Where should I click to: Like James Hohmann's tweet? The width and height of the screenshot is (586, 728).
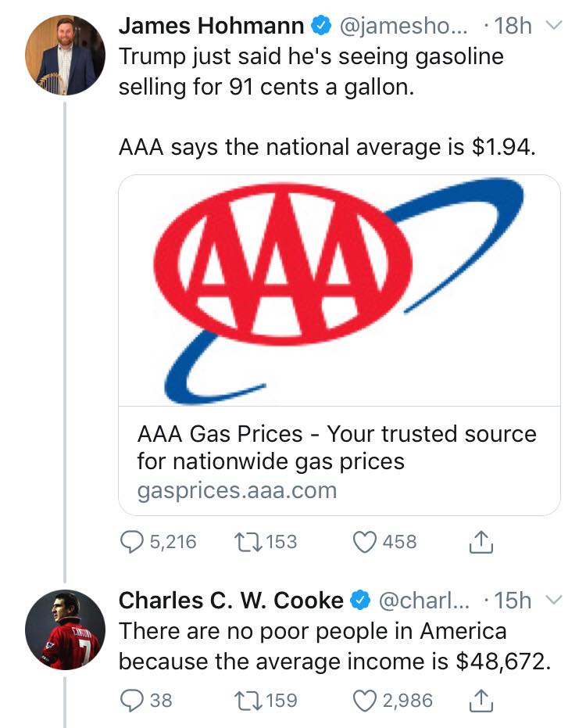pyautogui.click(x=366, y=541)
